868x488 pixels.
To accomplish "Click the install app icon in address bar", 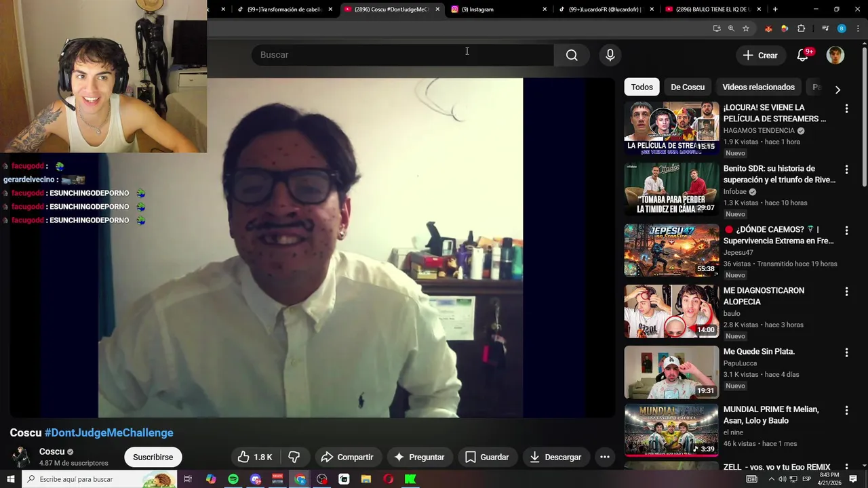I will coord(717,28).
